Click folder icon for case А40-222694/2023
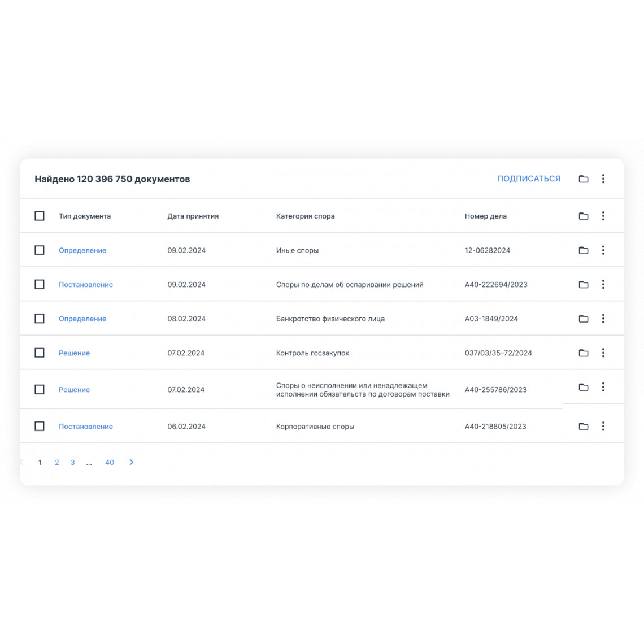The height and width of the screenshot is (644, 644). click(583, 284)
